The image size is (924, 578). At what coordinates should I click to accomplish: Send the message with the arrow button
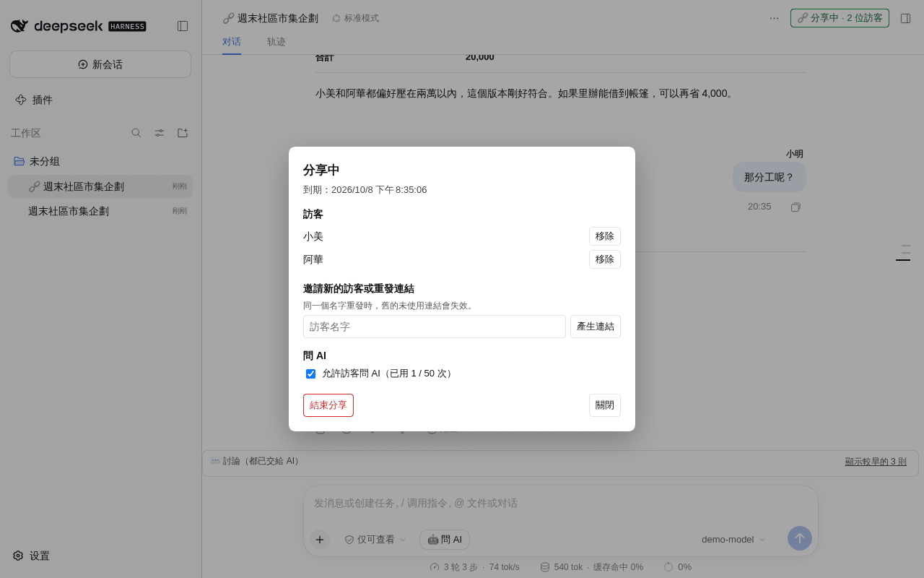point(800,538)
